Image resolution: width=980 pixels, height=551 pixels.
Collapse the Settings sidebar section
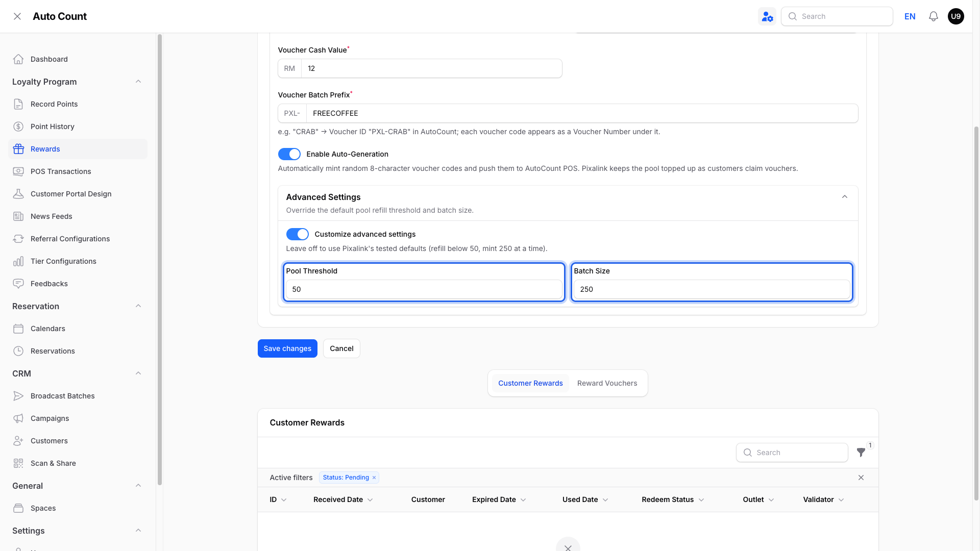(138, 531)
